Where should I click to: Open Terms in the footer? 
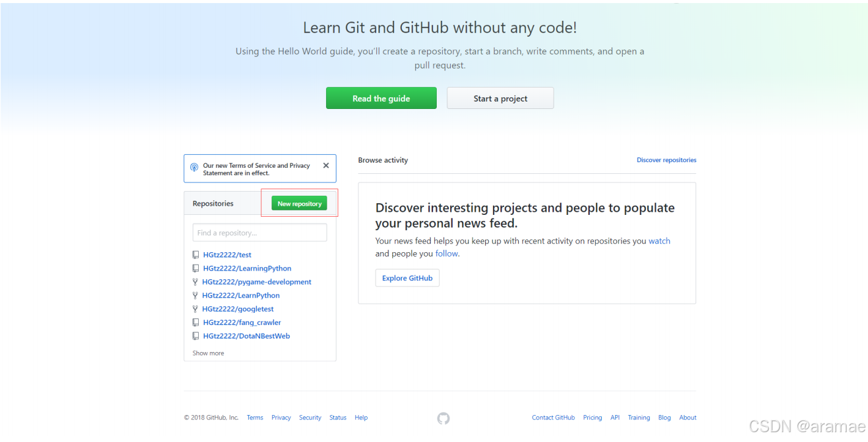pyautogui.click(x=255, y=418)
